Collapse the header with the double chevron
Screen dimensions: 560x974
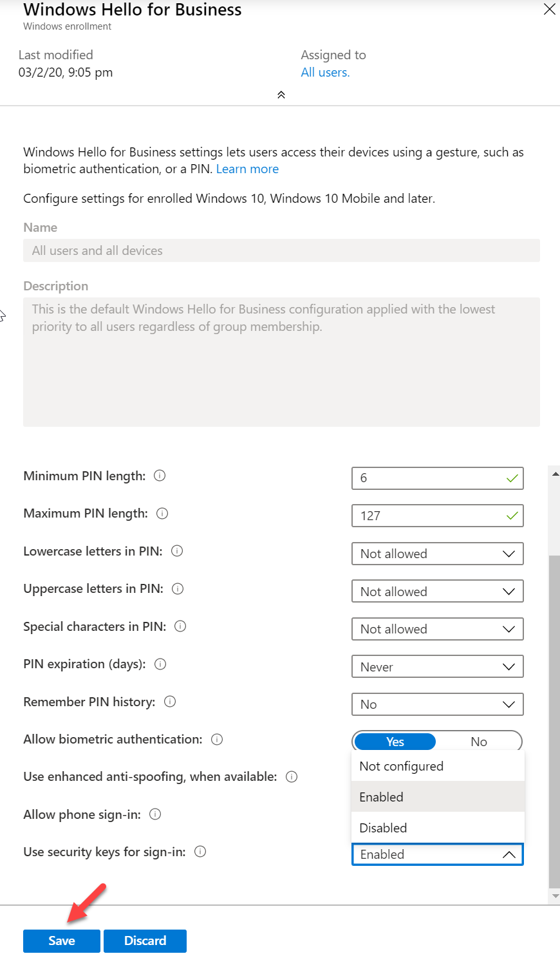coord(281,95)
